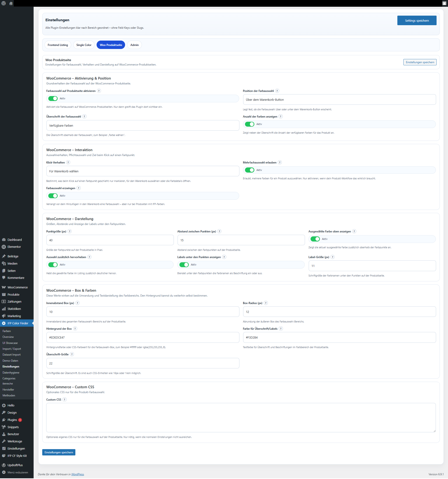Click the WordPress logo icon in admin bar
The image size is (448, 479).
4,3
